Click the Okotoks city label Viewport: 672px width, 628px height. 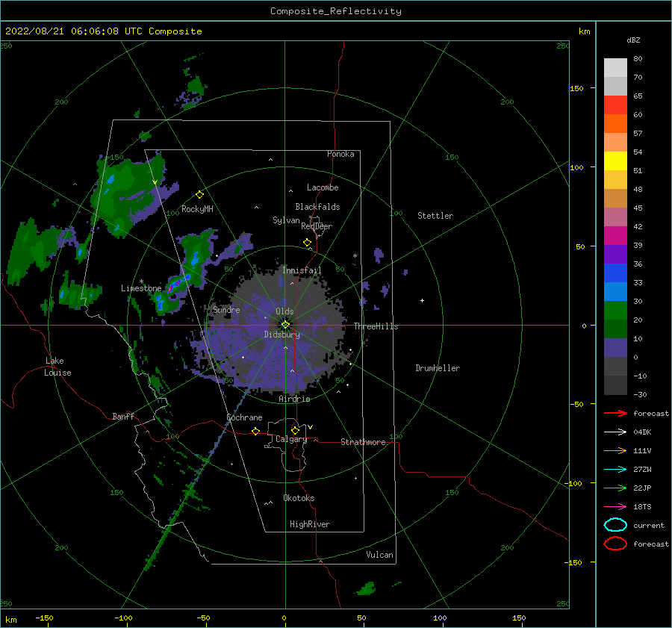[x=299, y=497]
